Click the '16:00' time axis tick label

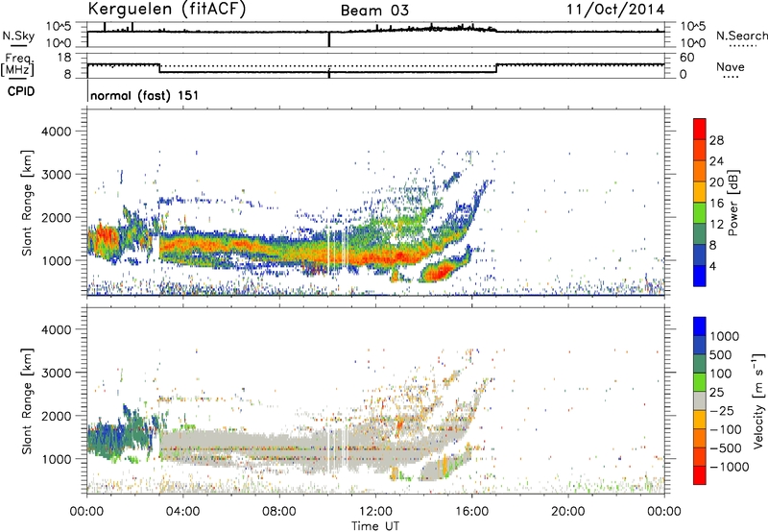pyautogui.click(x=471, y=512)
